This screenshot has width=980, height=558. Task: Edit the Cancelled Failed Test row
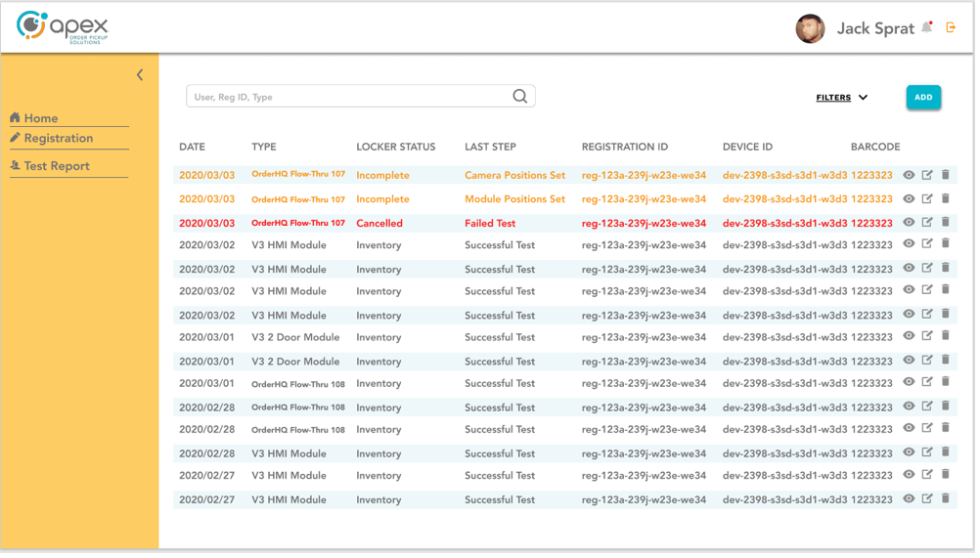click(x=927, y=222)
